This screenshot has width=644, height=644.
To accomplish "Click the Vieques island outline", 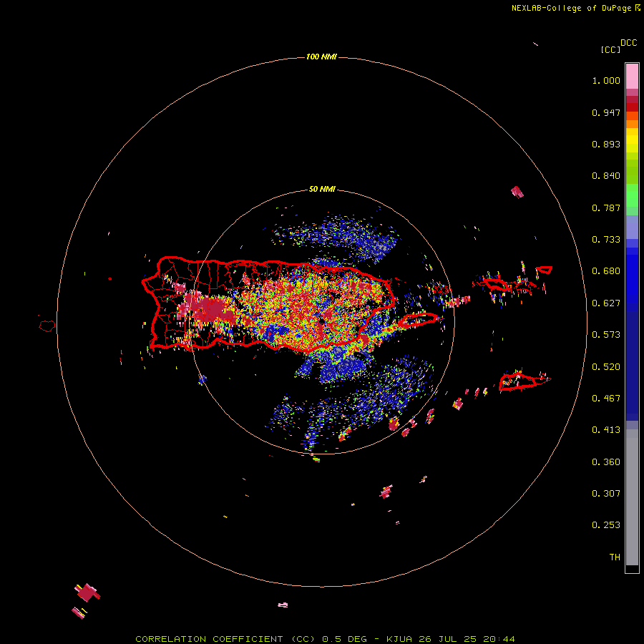I will 419,320.
